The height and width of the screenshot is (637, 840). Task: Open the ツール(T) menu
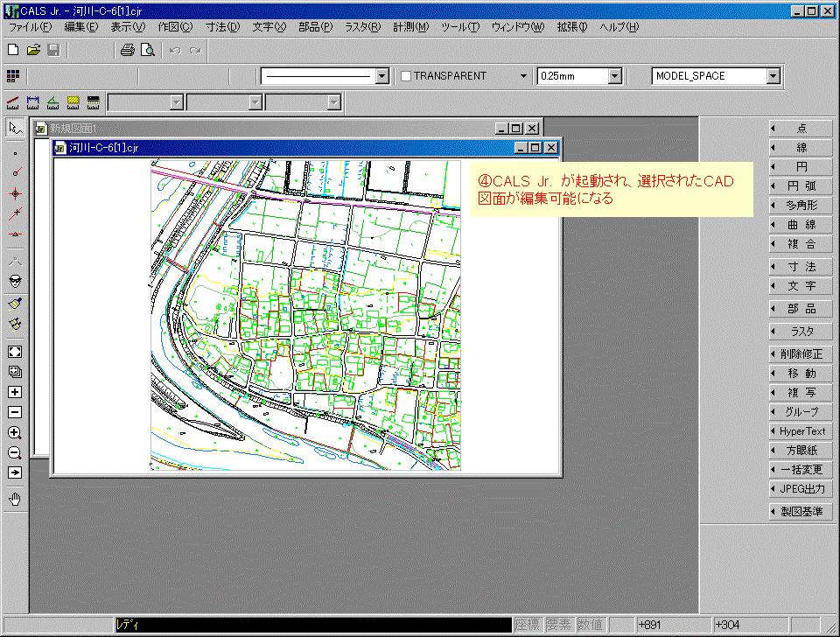tap(460, 27)
